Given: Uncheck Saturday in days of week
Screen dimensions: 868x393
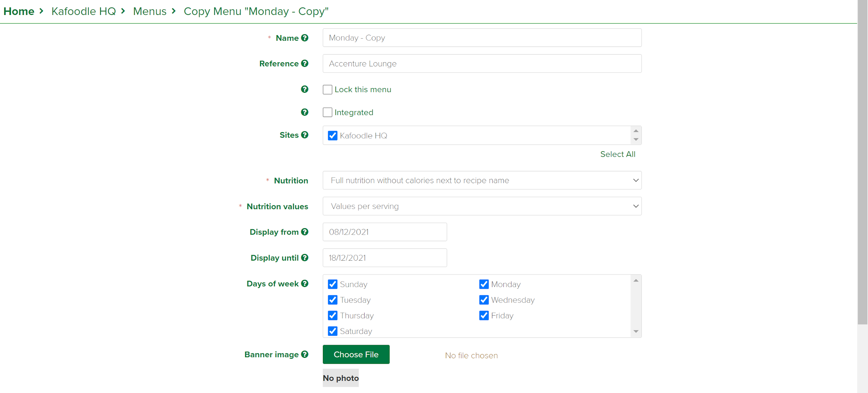Looking at the screenshot, I should [x=333, y=331].
